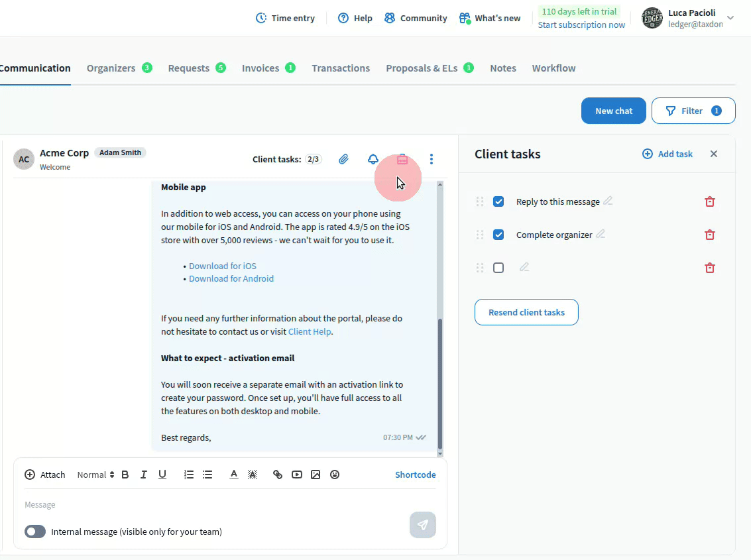This screenshot has height=560, width=751.
Task: Edit the "Complete organizer" task with pencil icon
Action: [601, 234]
